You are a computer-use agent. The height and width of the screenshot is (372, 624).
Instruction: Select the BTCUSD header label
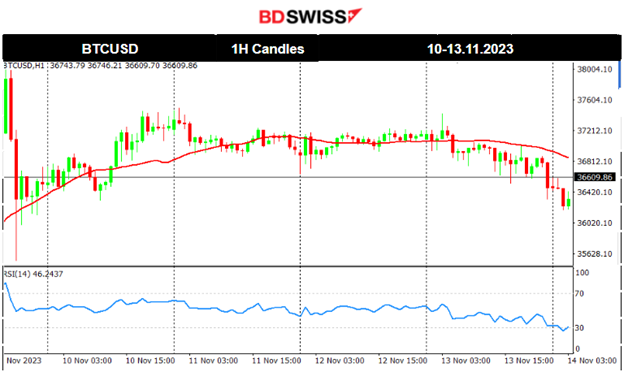(110, 49)
